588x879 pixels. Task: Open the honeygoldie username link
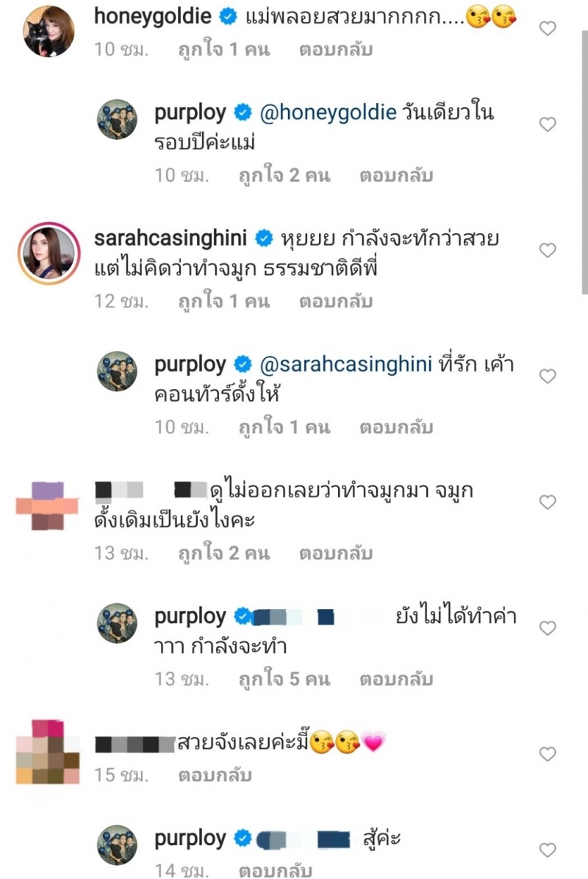(152, 17)
